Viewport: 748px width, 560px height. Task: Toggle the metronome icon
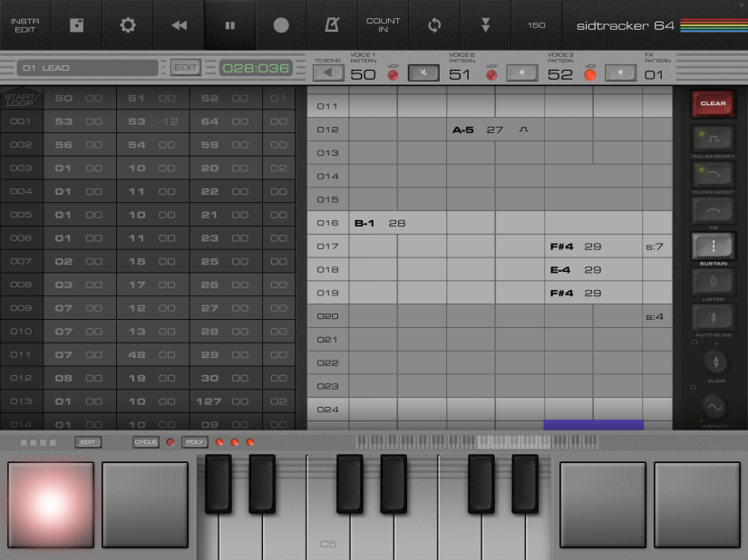[x=332, y=25]
